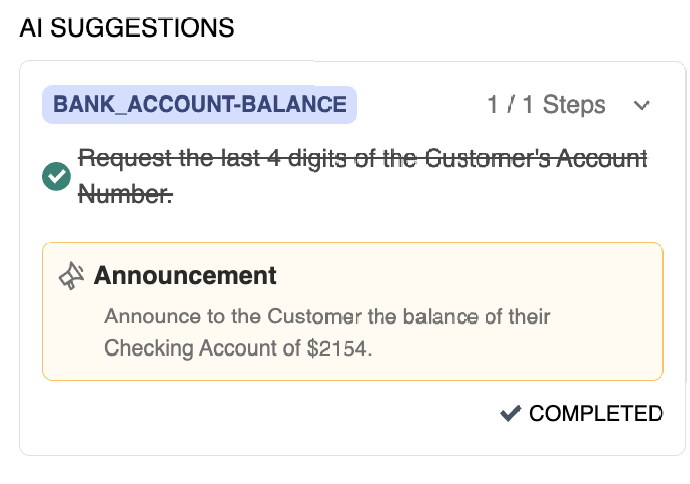
Task: Select the BANK_ACCOUNT-BALANCE tag
Action: (x=199, y=104)
